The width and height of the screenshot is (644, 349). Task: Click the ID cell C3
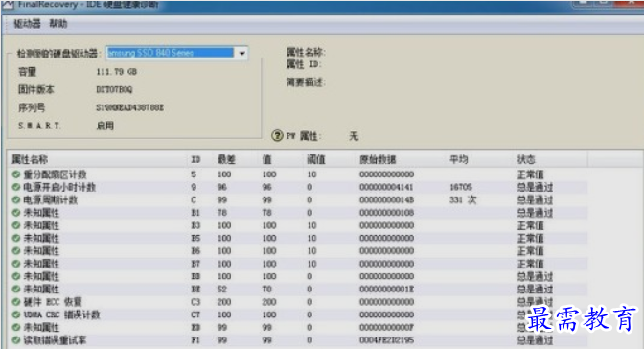click(x=195, y=302)
